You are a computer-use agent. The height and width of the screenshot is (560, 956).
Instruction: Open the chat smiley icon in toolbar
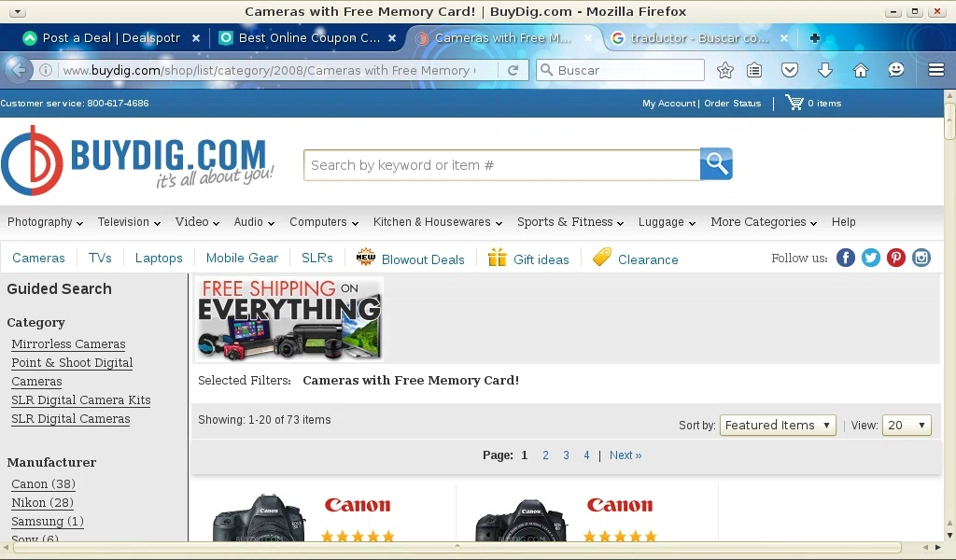click(895, 70)
